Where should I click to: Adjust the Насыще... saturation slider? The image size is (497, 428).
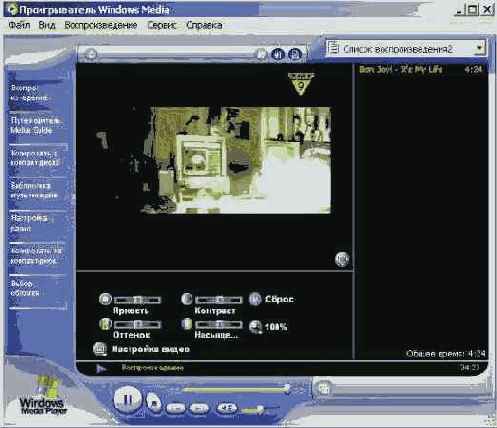219,325
